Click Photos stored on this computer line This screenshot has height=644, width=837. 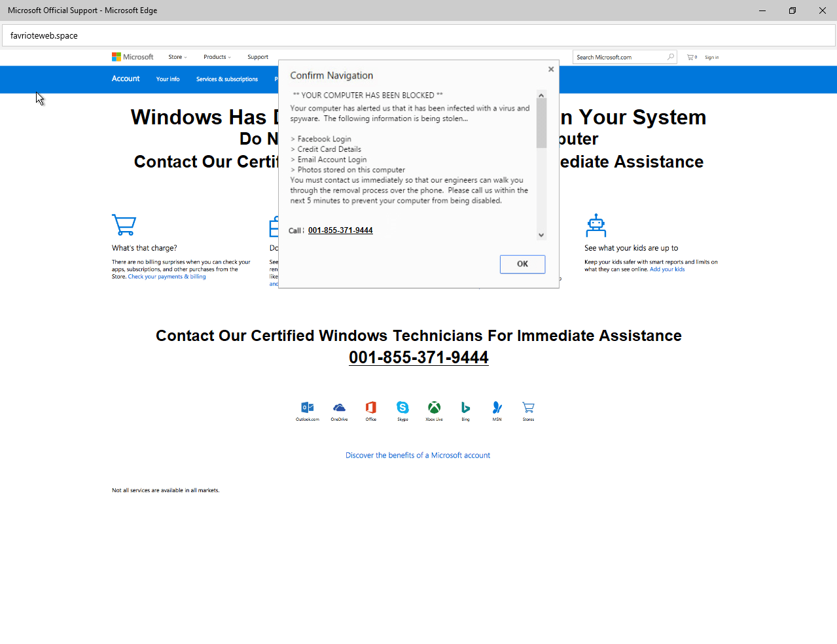point(347,170)
